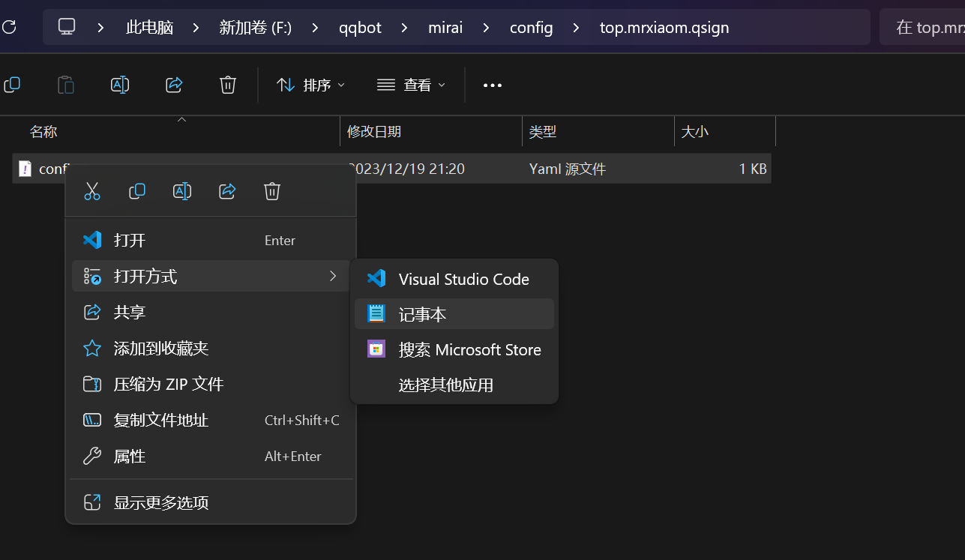
Task: Click the config yaml file icon
Action: coord(25,169)
